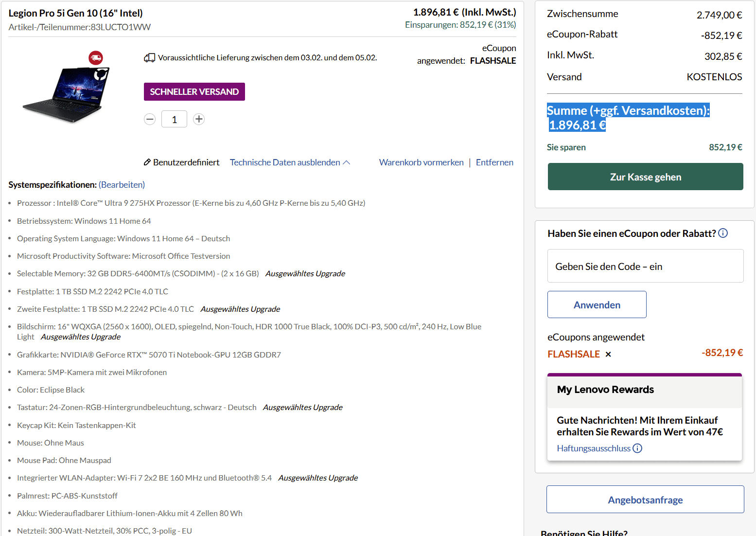Click the Festplatte: 1 TB SSD spec line

pos(92,292)
